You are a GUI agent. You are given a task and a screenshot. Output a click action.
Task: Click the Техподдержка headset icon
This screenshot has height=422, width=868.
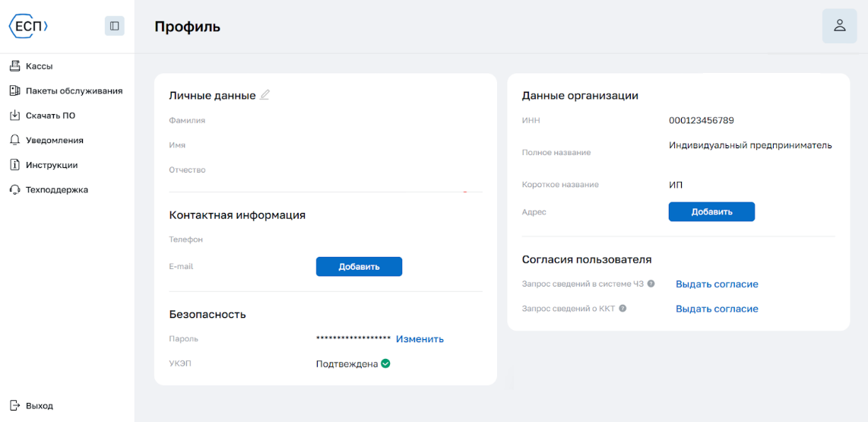pyautogui.click(x=14, y=189)
